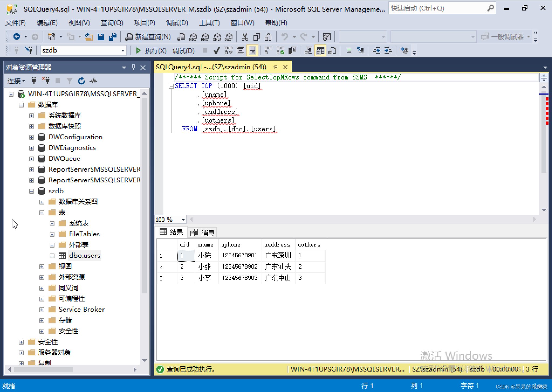The image size is (552, 392).
Task: Click the Filter icon in Object Explorer
Action: (x=70, y=81)
